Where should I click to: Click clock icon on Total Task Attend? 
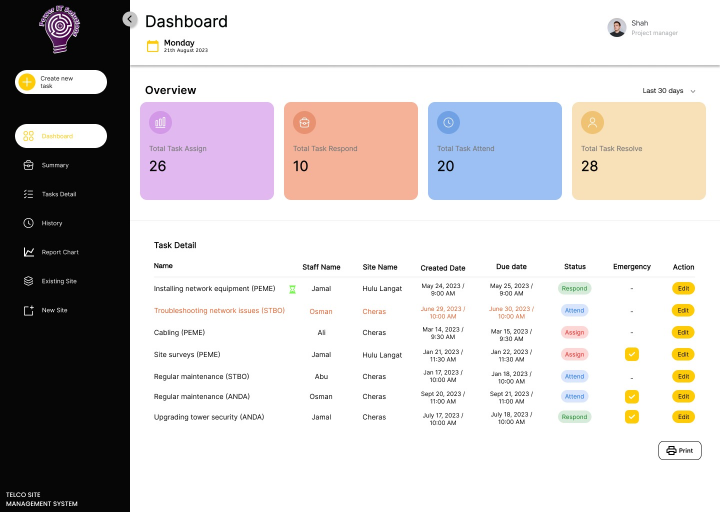pos(448,123)
